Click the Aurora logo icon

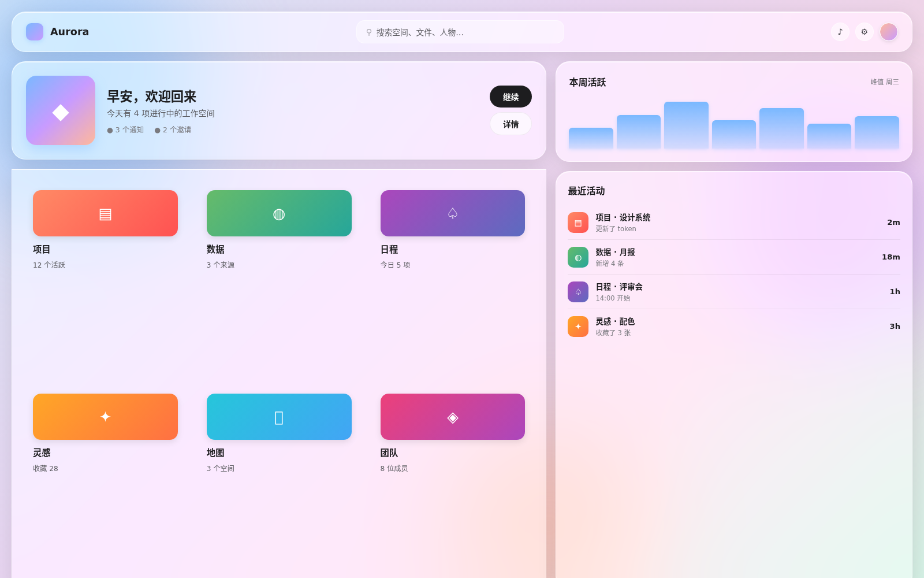(x=35, y=32)
